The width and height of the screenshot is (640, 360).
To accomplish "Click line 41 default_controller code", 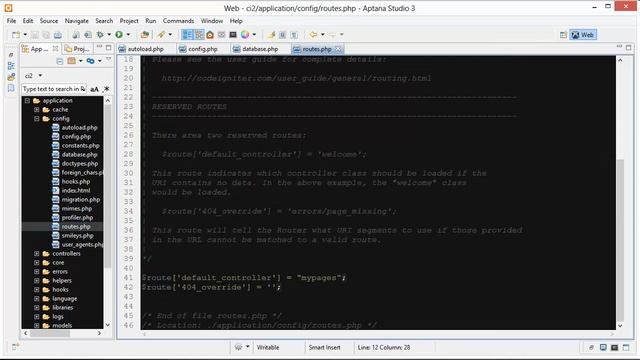I will [244, 278].
